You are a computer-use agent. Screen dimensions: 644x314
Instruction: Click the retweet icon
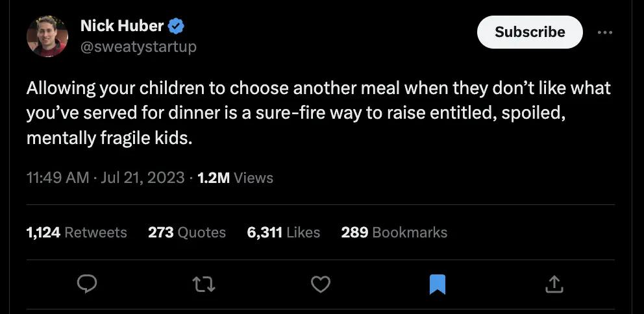point(204,284)
